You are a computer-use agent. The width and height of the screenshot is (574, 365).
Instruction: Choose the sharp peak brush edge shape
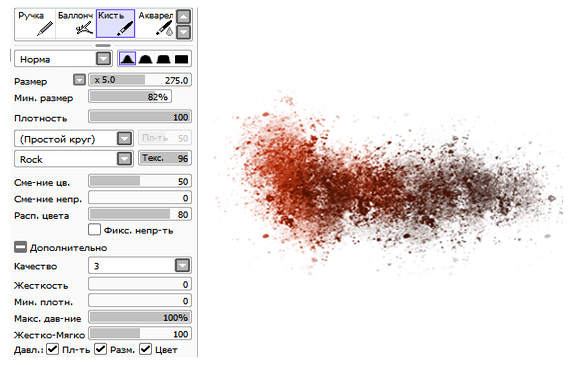127,59
